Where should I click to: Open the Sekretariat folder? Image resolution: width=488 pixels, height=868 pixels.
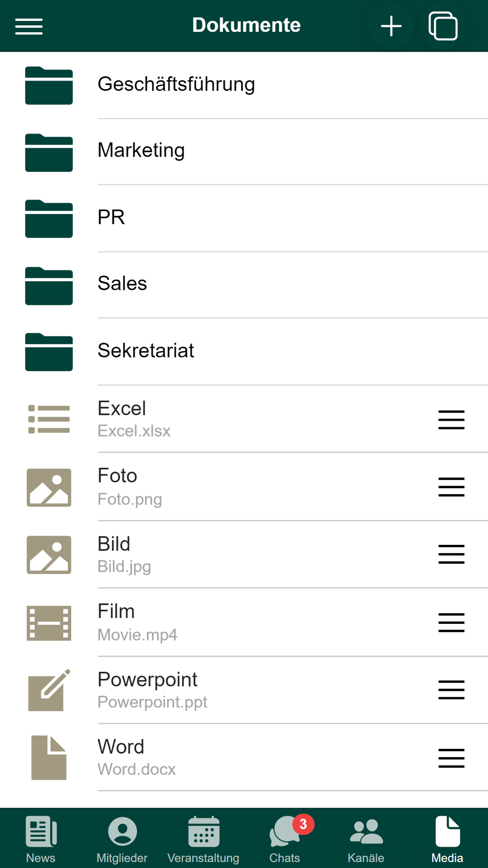tap(244, 351)
